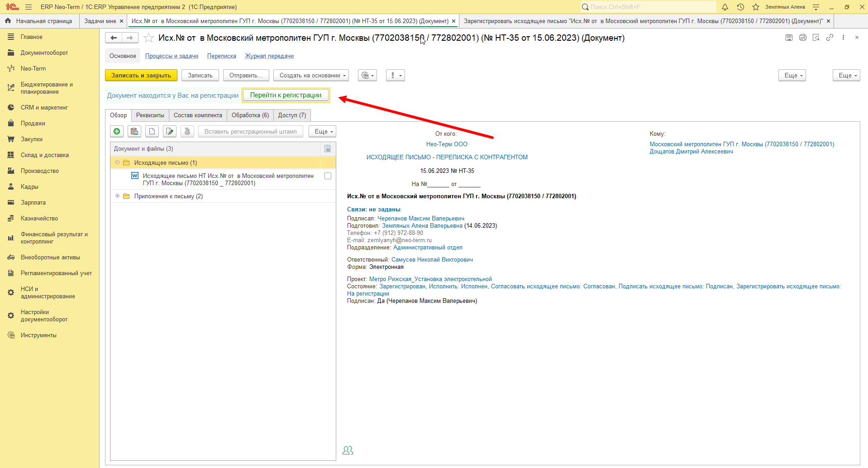Open the exclamation mark dropdown
This screenshot has height=468, width=868.
396,75
